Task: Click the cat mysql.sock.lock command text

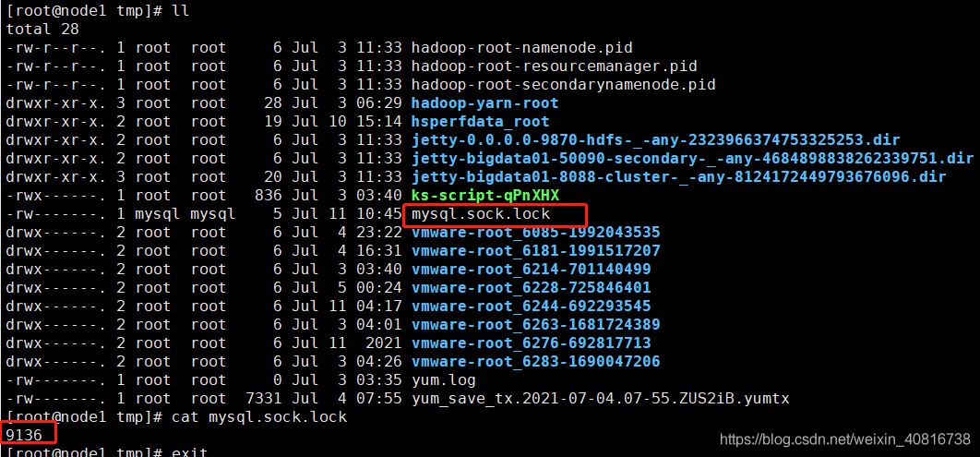Action: point(258,417)
